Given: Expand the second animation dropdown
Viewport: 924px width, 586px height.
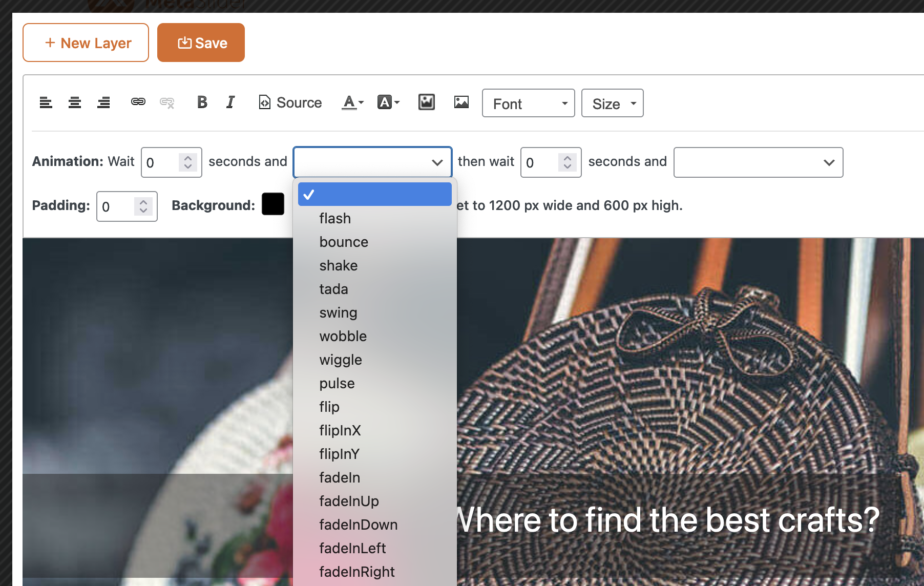Looking at the screenshot, I should [758, 162].
